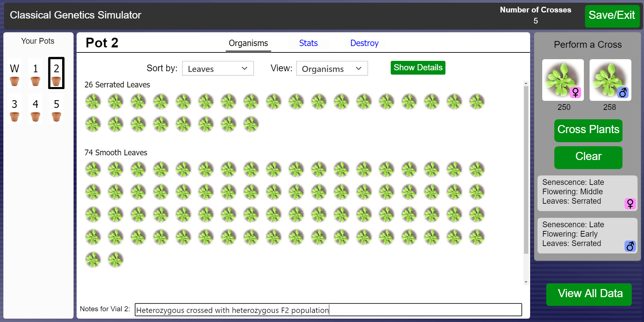Open the View dropdown showing Organisms

[x=332, y=68]
